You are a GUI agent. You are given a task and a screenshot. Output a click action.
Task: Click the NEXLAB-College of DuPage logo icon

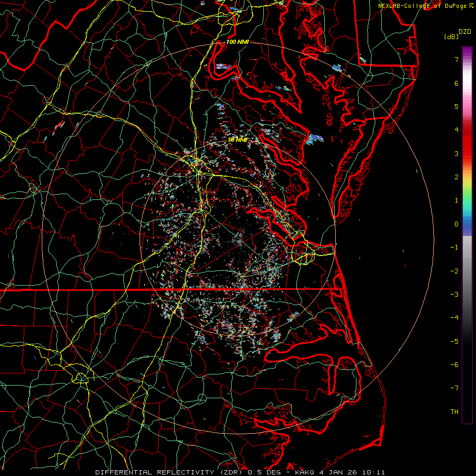(471, 5)
